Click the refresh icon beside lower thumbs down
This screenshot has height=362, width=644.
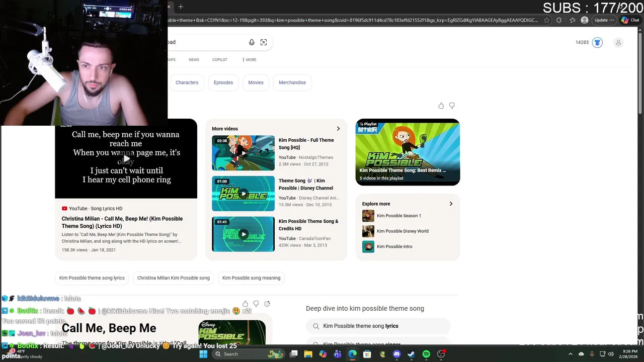pyautogui.click(x=267, y=304)
